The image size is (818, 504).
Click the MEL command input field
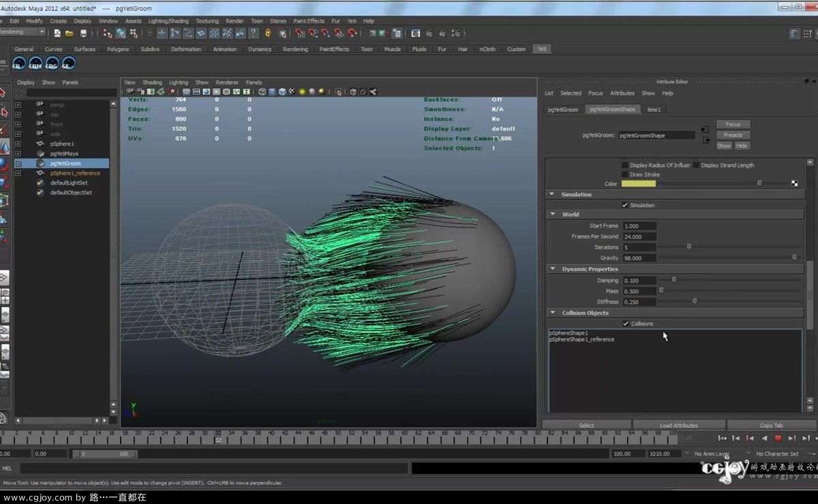214,469
